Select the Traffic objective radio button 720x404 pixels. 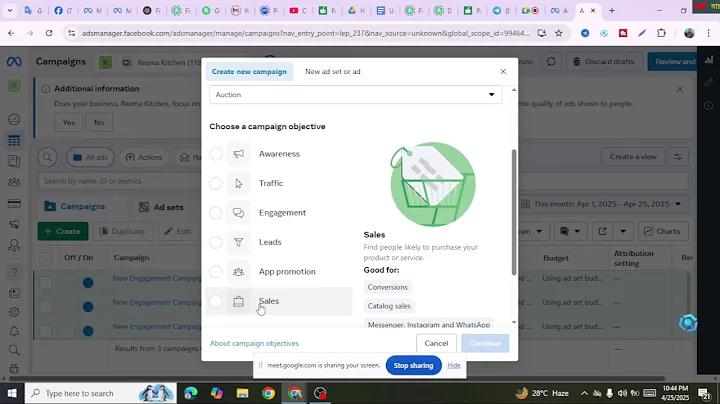(x=216, y=184)
